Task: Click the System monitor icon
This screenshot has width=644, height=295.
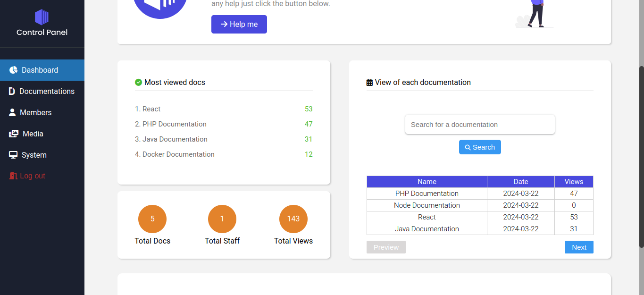Action: click(x=13, y=155)
